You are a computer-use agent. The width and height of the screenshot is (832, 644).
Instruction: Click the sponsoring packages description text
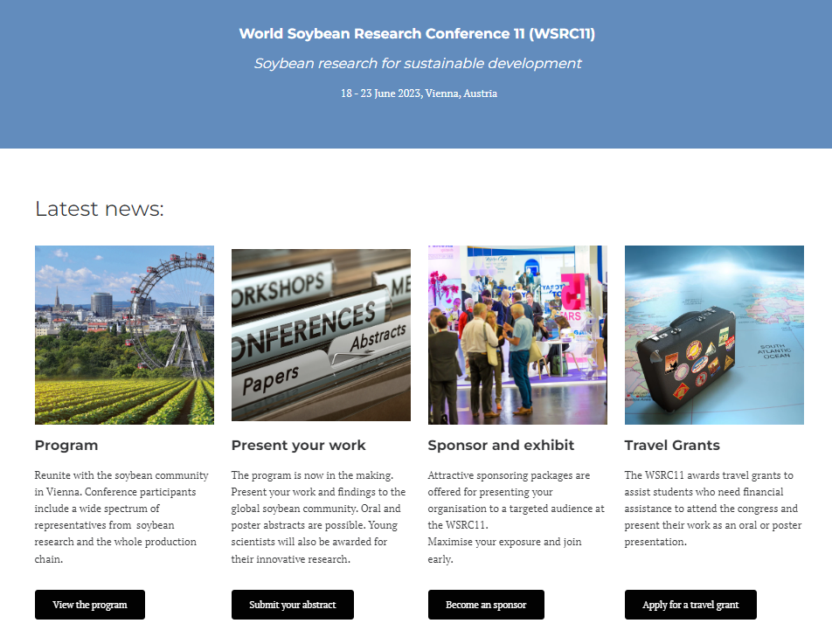click(516, 516)
